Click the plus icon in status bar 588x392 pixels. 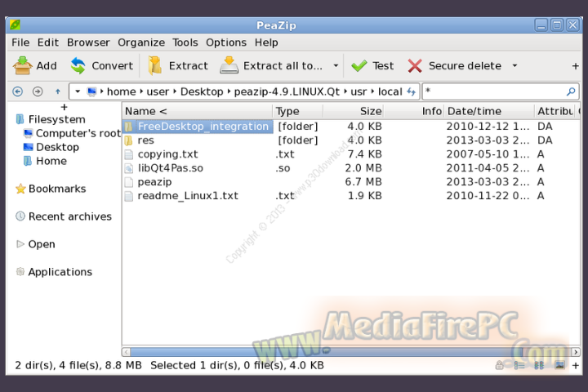[x=575, y=365]
